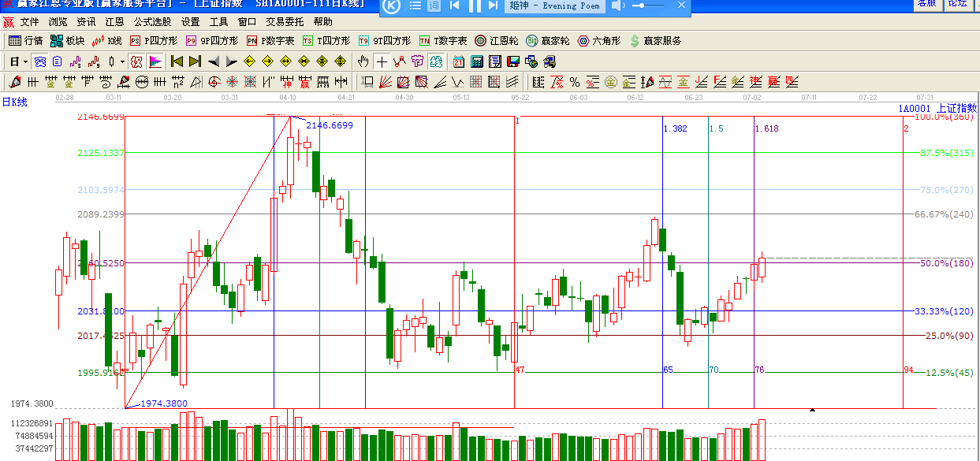Open the 江恩 menu
The height and width of the screenshot is (461, 980).
click(114, 22)
